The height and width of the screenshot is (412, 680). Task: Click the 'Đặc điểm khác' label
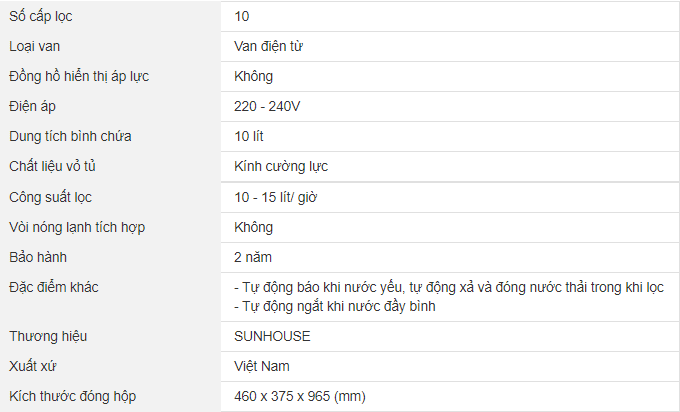(x=54, y=287)
